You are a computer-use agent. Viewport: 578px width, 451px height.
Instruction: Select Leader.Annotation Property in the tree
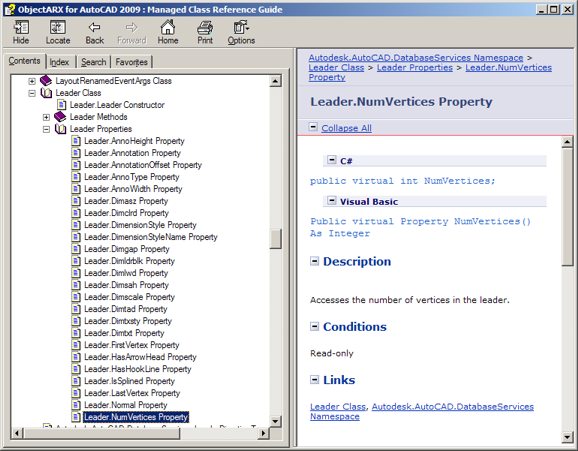tap(132, 153)
